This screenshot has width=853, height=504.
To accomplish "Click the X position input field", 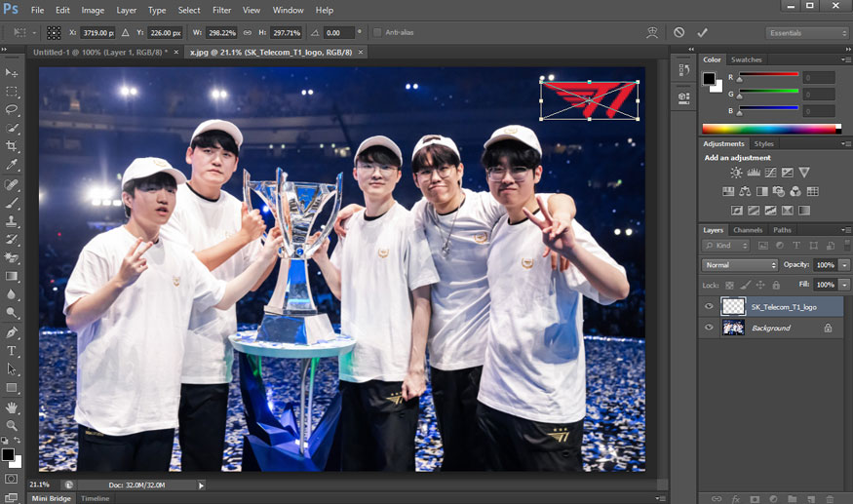I will click(97, 32).
